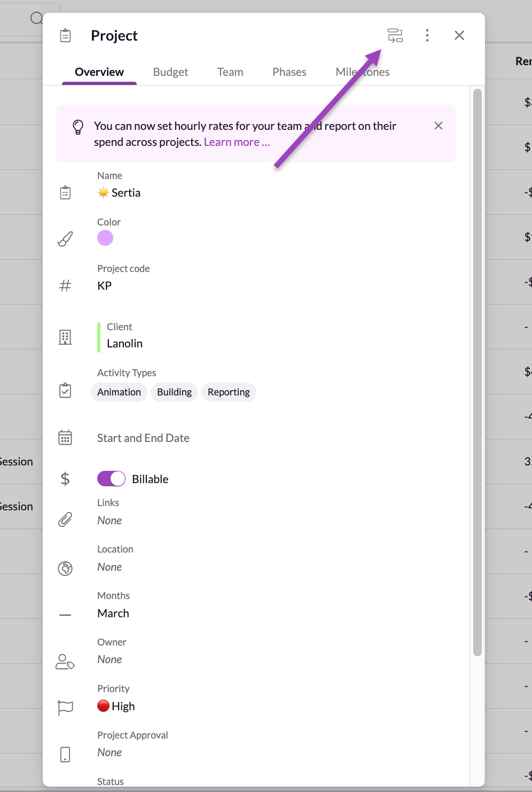The image size is (532, 792).
Task: Click the paperclip links icon
Action: (x=65, y=519)
